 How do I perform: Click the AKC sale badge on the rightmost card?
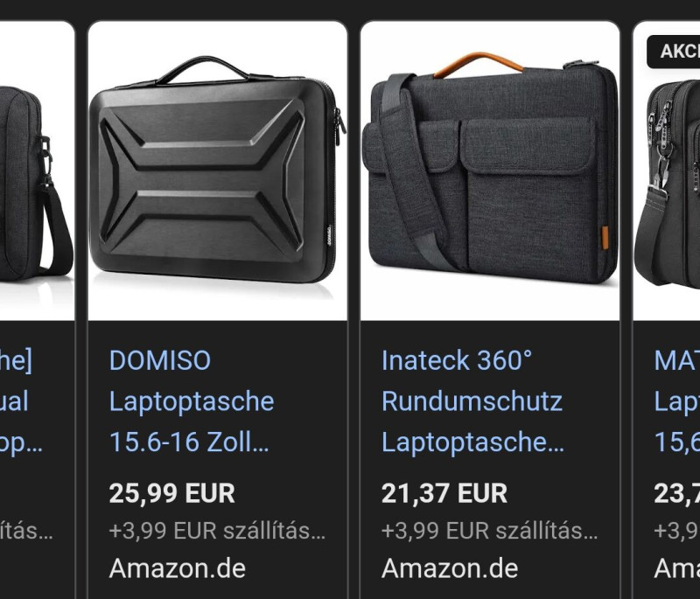tap(673, 52)
